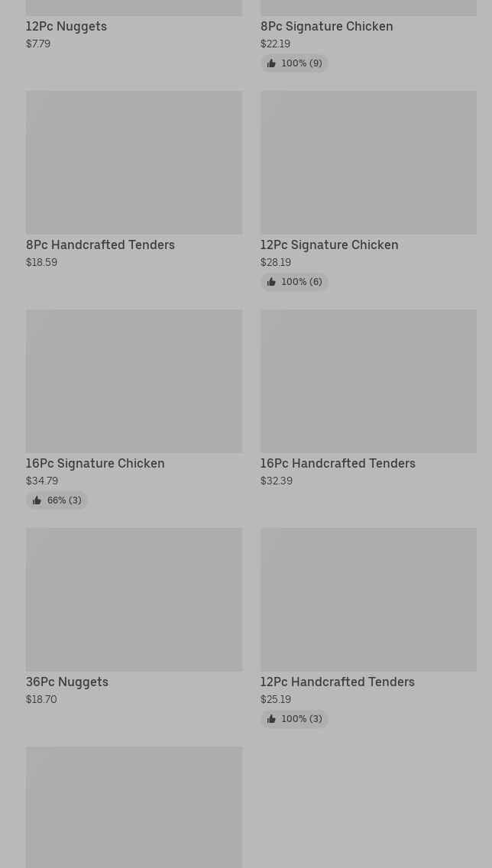
Task: Tap the 16Pc Handcrafted Tenders image
Action: [x=368, y=381]
